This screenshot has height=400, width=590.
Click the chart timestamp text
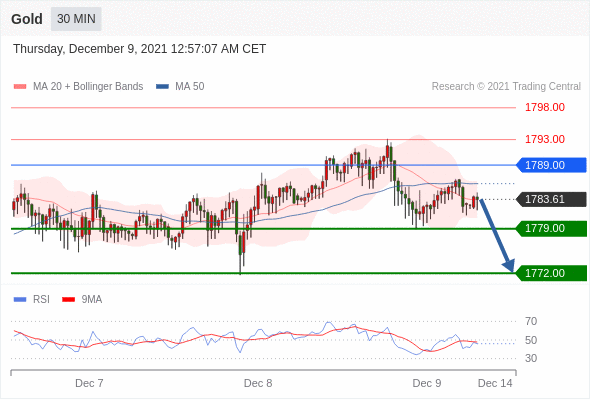[x=140, y=49]
